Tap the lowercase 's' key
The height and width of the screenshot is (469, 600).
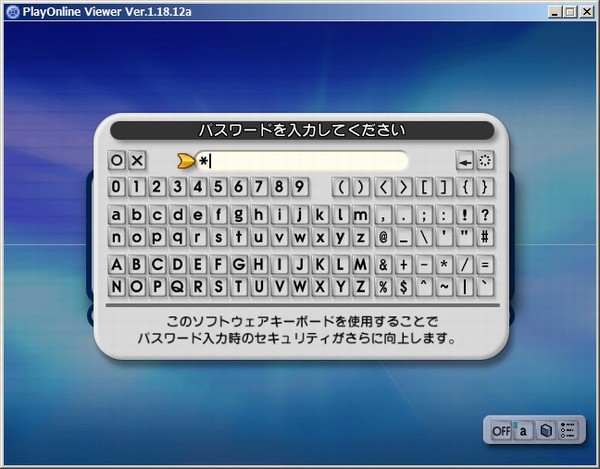(x=218, y=237)
